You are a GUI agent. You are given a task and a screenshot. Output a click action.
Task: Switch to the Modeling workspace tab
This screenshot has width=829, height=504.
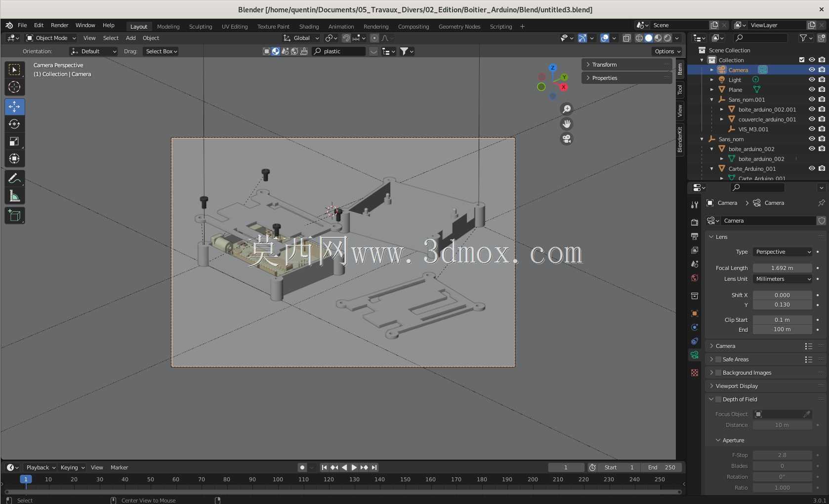tap(168, 27)
